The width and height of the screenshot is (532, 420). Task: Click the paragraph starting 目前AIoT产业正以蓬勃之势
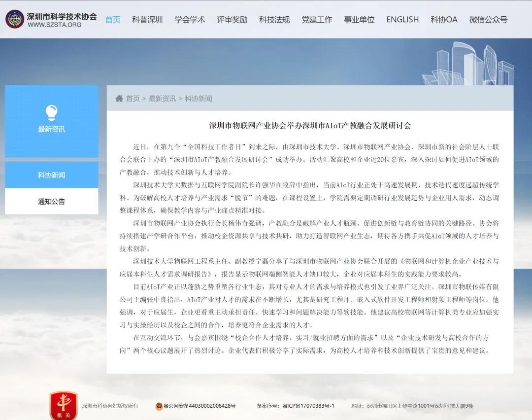[309, 306]
